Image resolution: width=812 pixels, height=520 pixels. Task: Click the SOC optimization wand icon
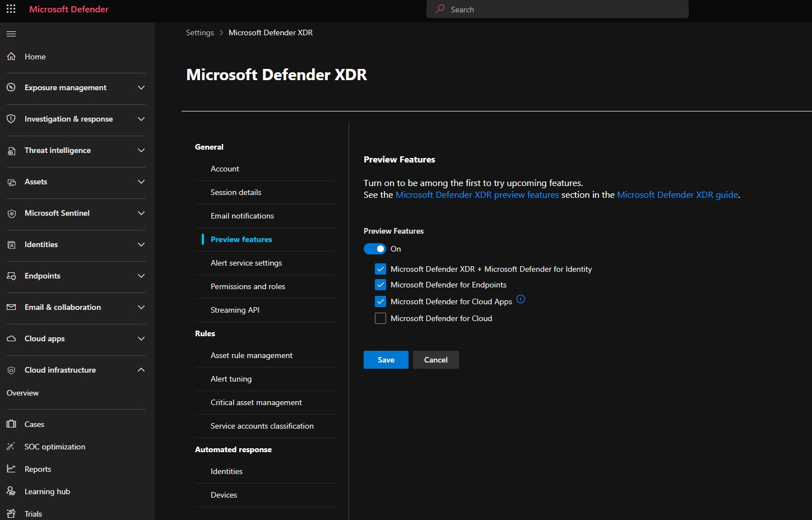point(11,447)
